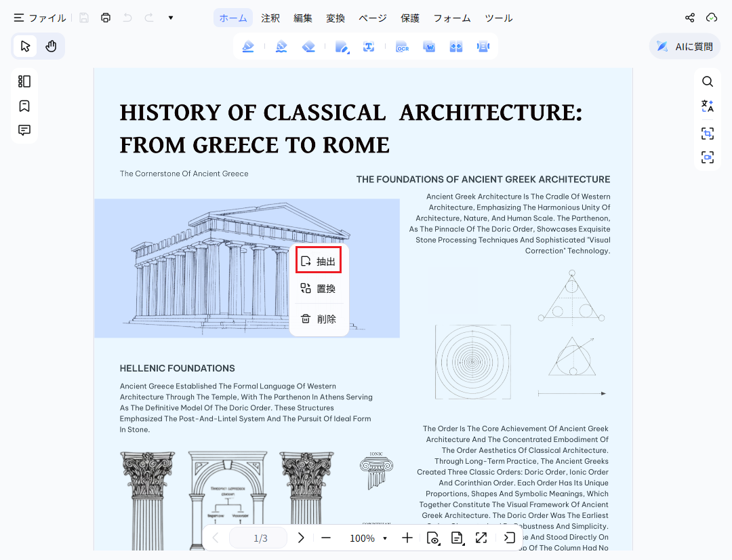Click the compare documents icon
The height and width of the screenshot is (560, 732).
coord(456,47)
